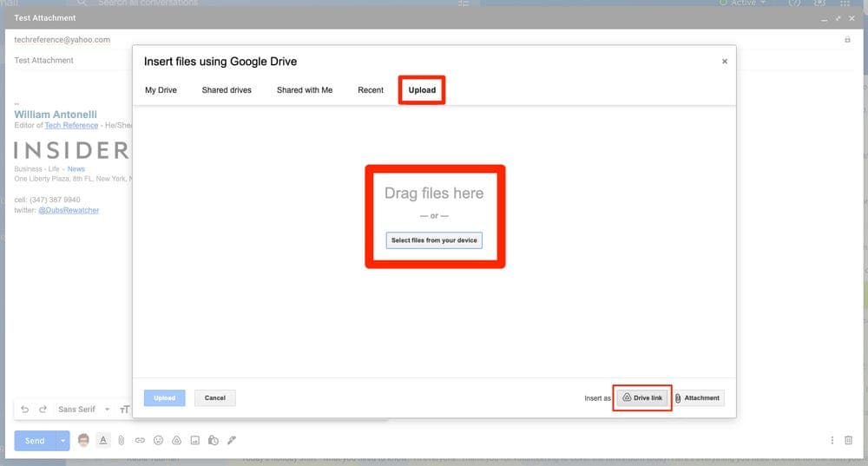Switch to the My Drive tab
This screenshot has height=466, width=868.
(161, 89)
